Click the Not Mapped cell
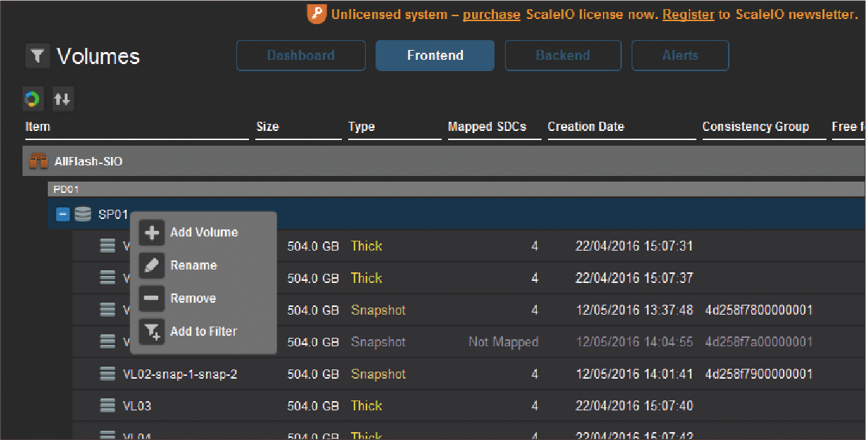Viewport: 868px width, 442px height. point(503,342)
